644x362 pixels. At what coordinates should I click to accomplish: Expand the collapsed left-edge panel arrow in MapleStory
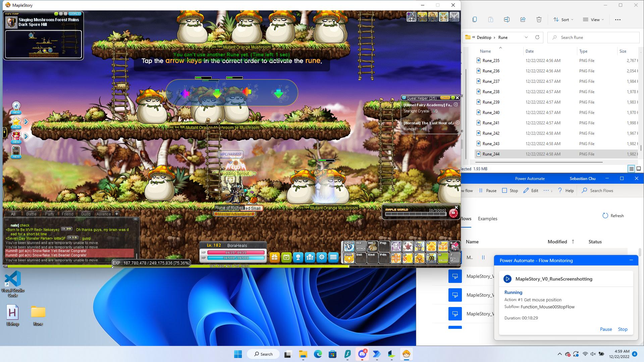point(4,132)
